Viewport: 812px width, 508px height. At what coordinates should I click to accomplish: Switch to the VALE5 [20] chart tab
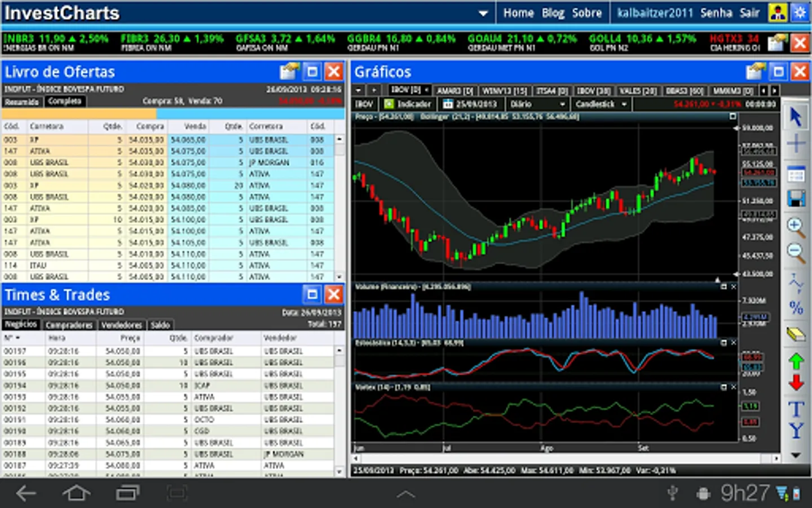(x=637, y=90)
